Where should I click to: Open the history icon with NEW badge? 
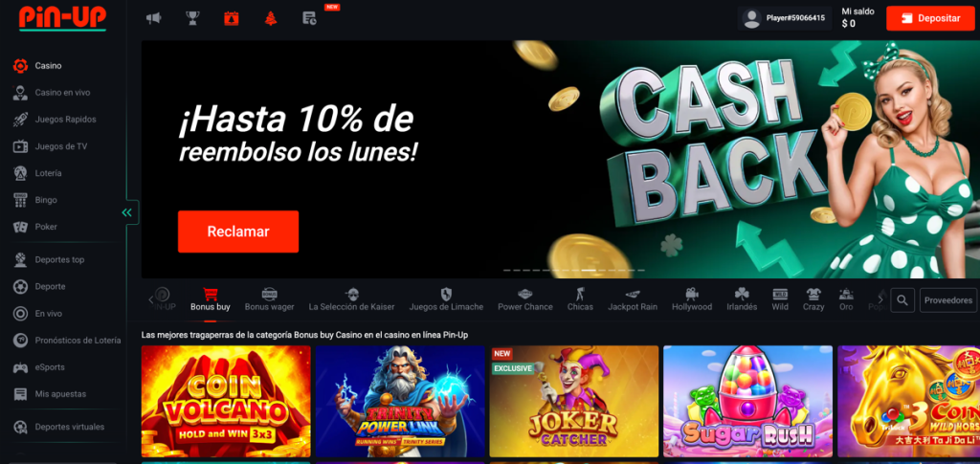tap(309, 18)
